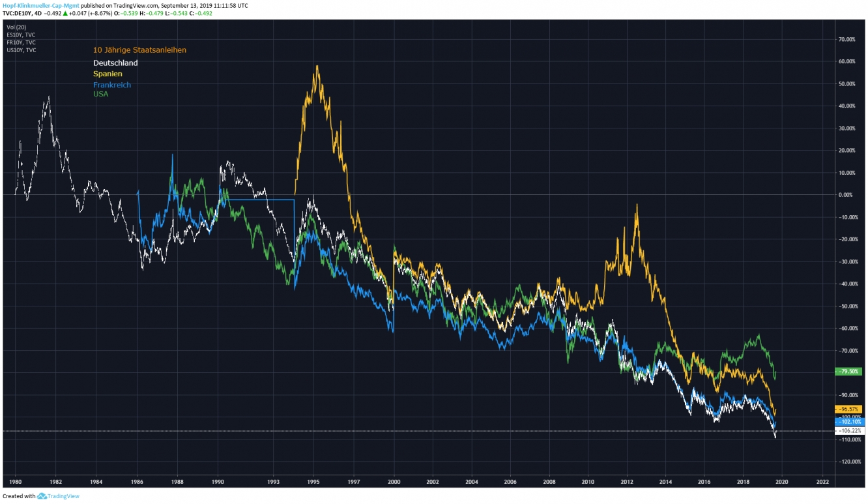Click the 2000 time axis label
This screenshot has width=868, height=504.
(394, 482)
